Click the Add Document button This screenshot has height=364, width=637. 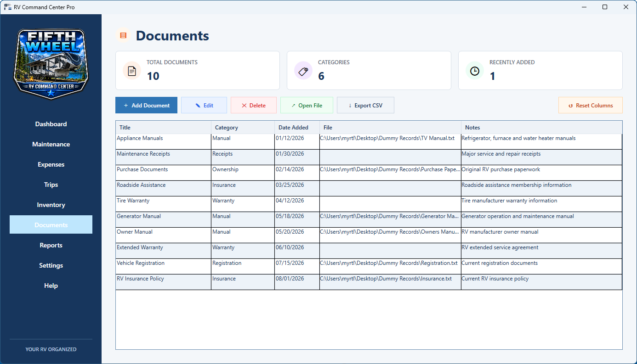click(x=146, y=105)
